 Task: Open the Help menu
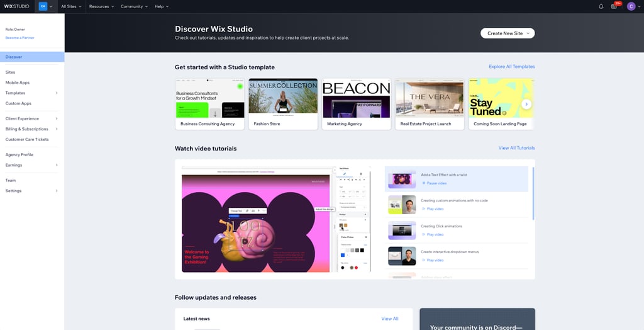(x=162, y=6)
